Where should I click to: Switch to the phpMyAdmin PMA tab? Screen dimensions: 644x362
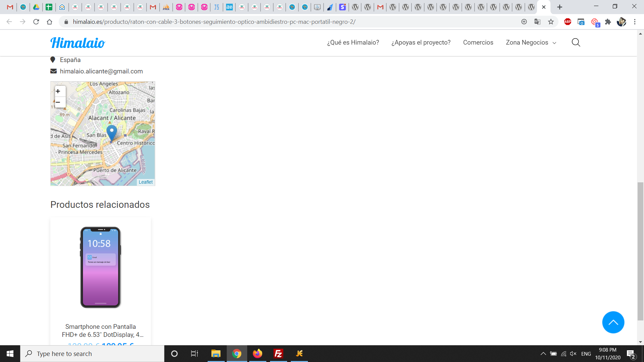[x=166, y=7]
